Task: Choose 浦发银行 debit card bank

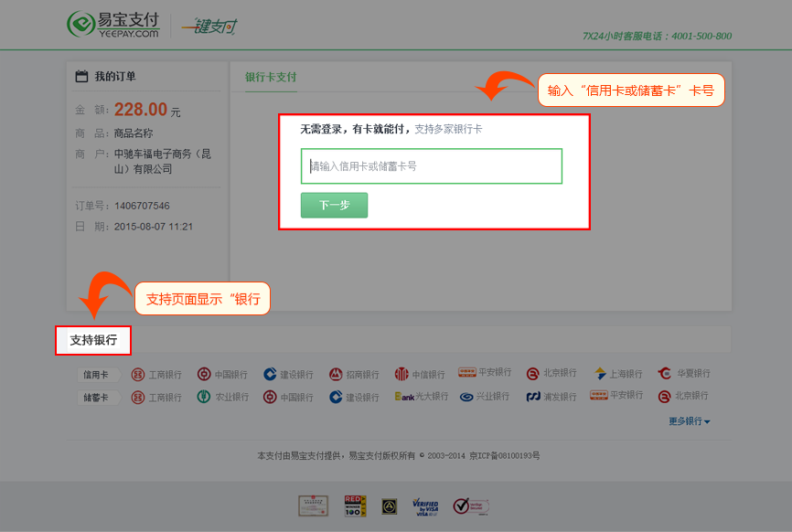Action: [551, 397]
